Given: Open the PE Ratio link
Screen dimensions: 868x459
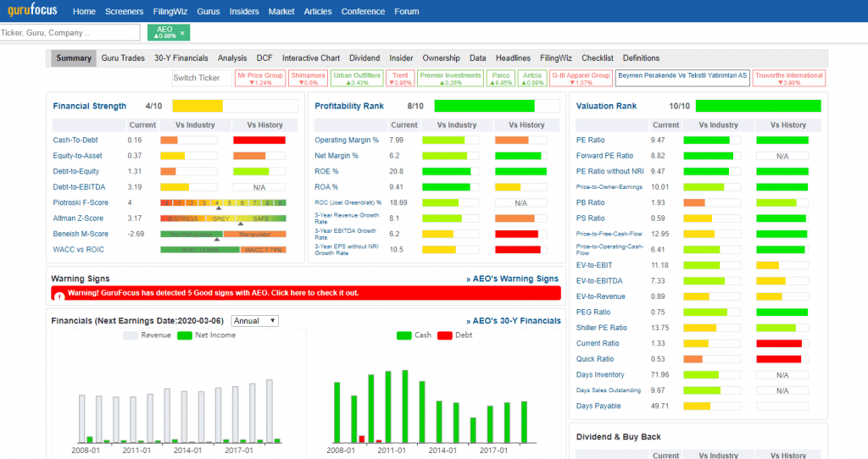Looking at the screenshot, I should click(591, 140).
